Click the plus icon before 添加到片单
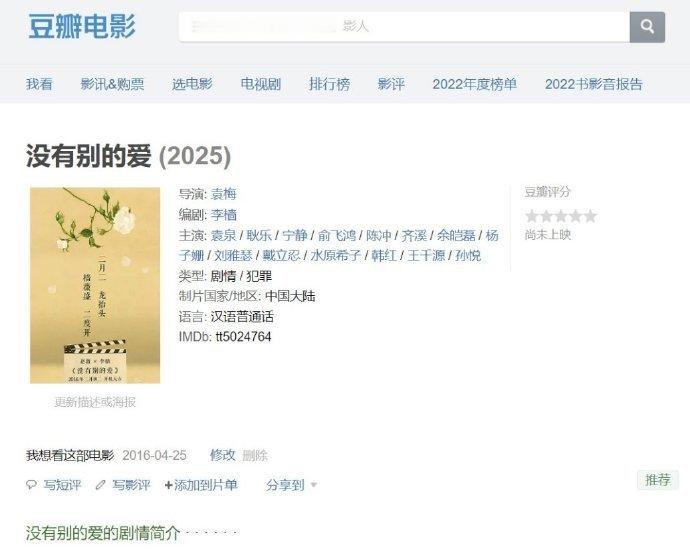Viewport: 690px width, 549px height. click(x=168, y=485)
